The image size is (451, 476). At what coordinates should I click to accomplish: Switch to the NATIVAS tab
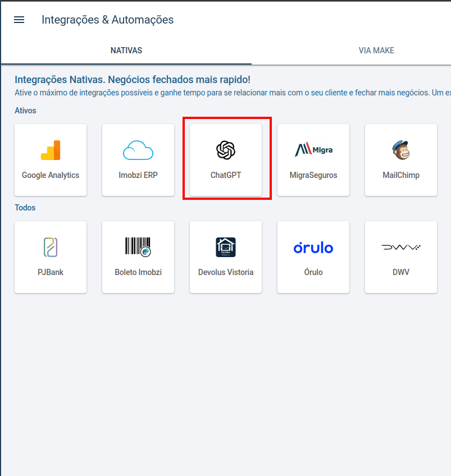click(126, 51)
